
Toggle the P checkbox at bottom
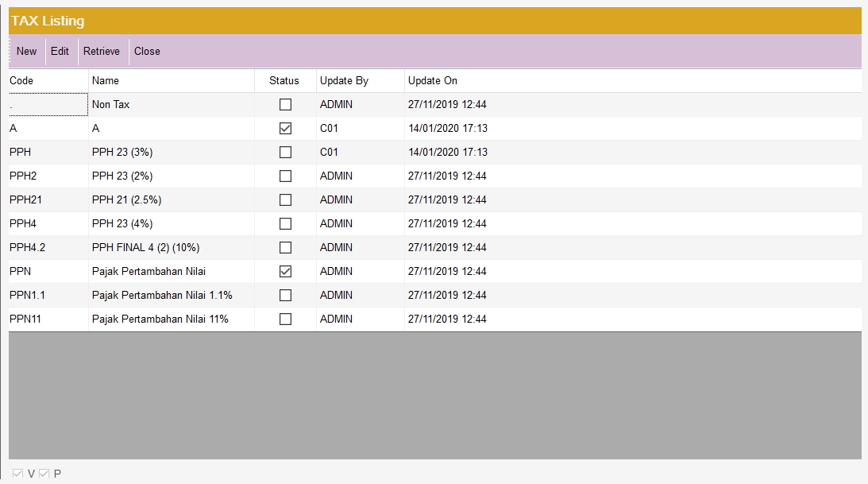pos(44,474)
